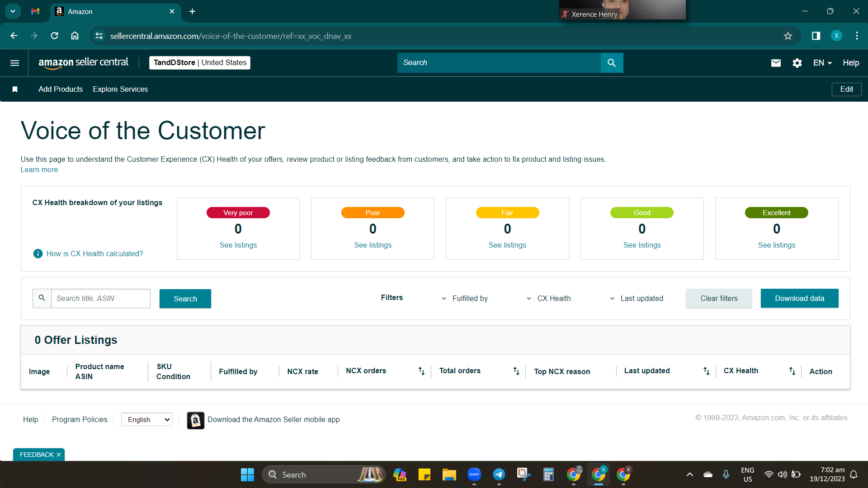See listings under Very poor
Viewport: 868px width, 488px height.
pyautogui.click(x=238, y=245)
